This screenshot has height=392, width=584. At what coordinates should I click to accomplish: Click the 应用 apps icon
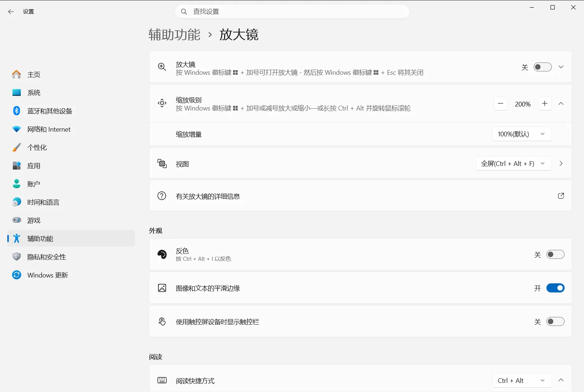(16, 166)
